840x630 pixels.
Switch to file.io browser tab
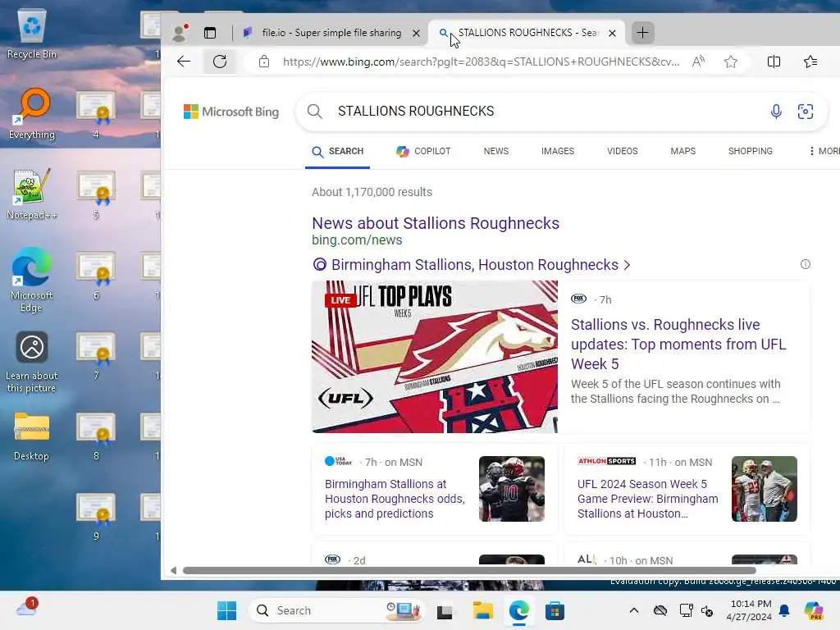tap(331, 33)
